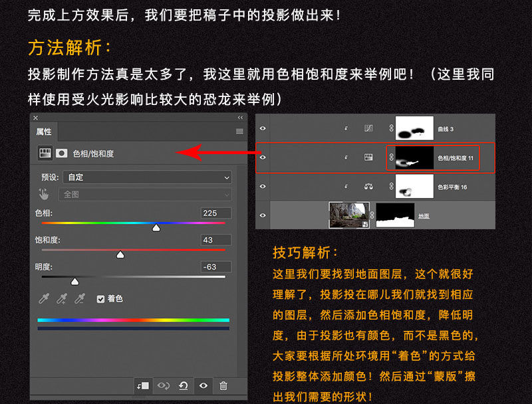The image size is (532, 404).
Task: Click the Hue/Saturation adjustment icon in Properties
Action: pyautogui.click(x=45, y=153)
